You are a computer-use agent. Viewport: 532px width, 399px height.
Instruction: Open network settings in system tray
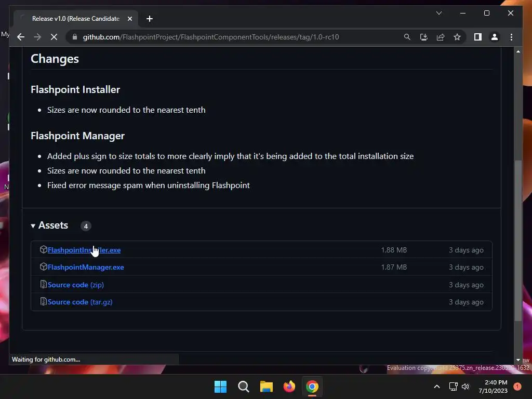click(453, 387)
